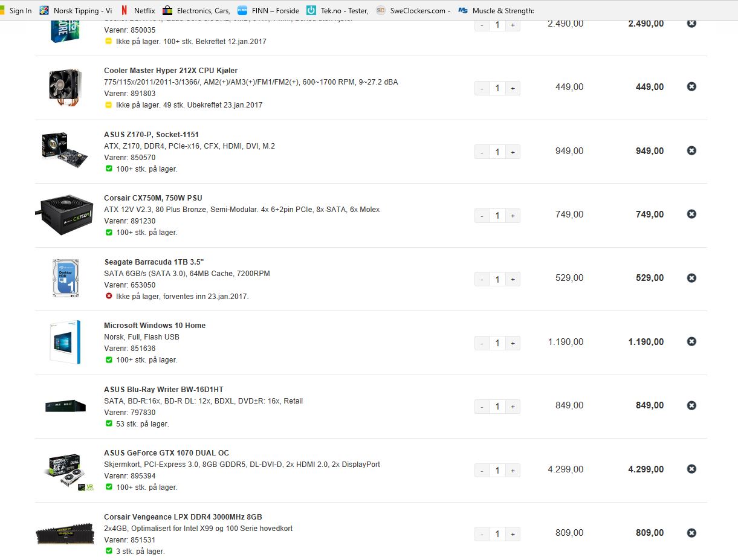Decrease quantity of Cooler Master Hyper 212X
This screenshot has width=738, height=560.
[x=482, y=88]
